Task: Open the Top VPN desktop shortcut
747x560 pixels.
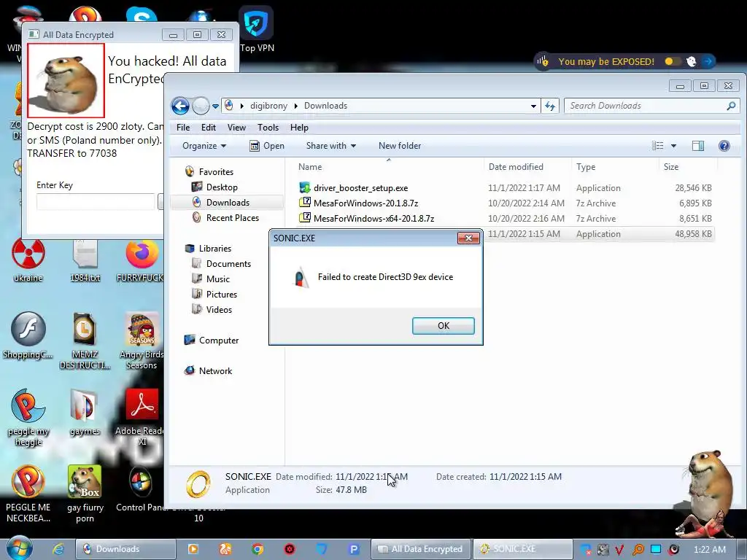Action: coord(257,29)
